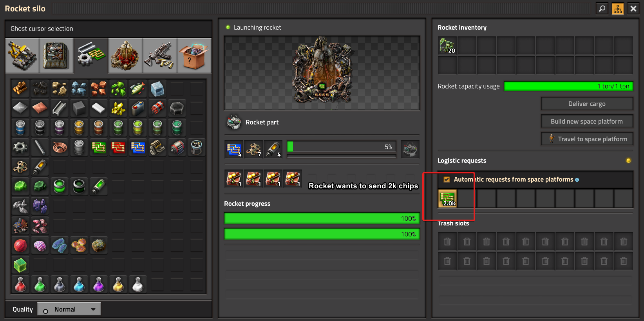Switch to the Logistics category tab
Image resolution: width=644 pixels, height=321 pixels.
click(22, 56)
